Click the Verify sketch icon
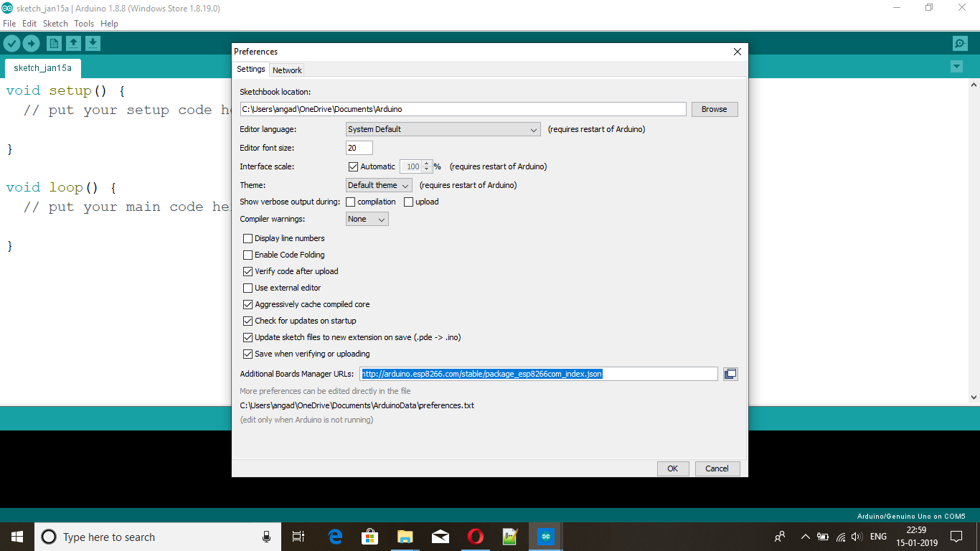 (x=11, y=43)
